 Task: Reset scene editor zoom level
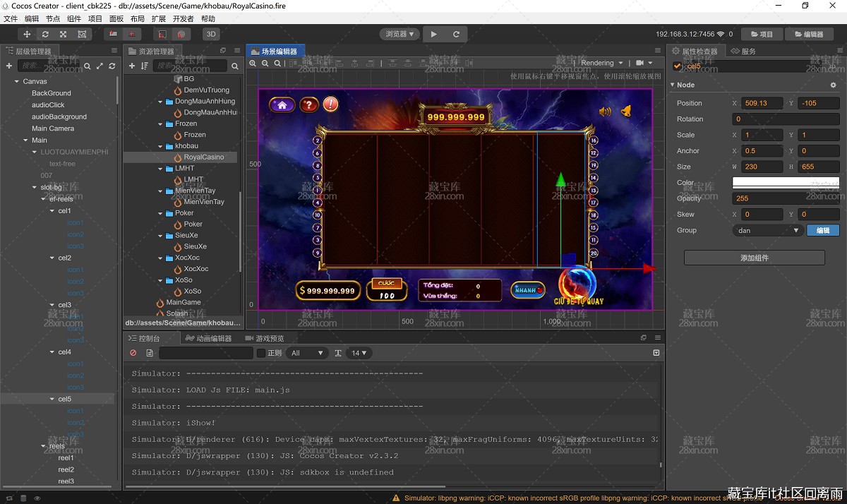(x=277, y=63)
